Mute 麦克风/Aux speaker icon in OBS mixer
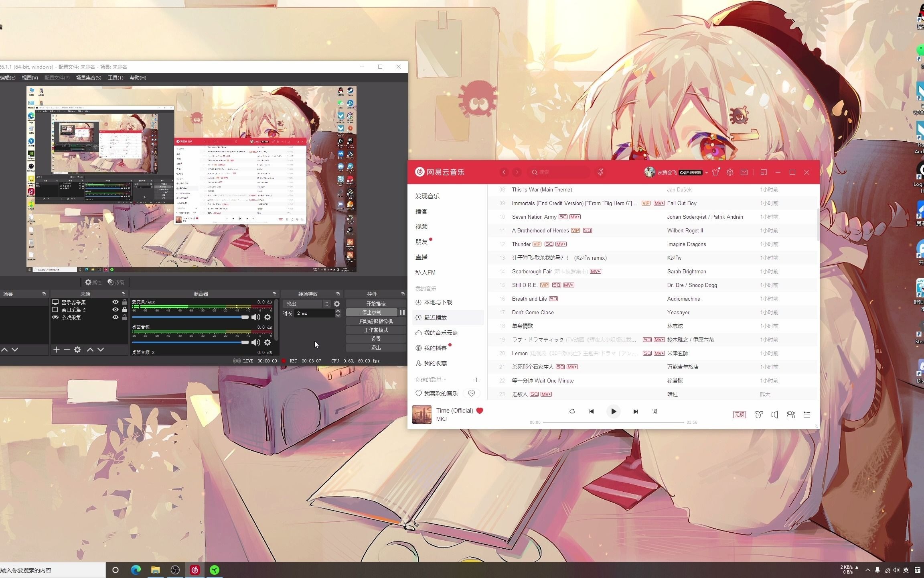This screenshot has width=924, height=578. [x=255, y=317]
